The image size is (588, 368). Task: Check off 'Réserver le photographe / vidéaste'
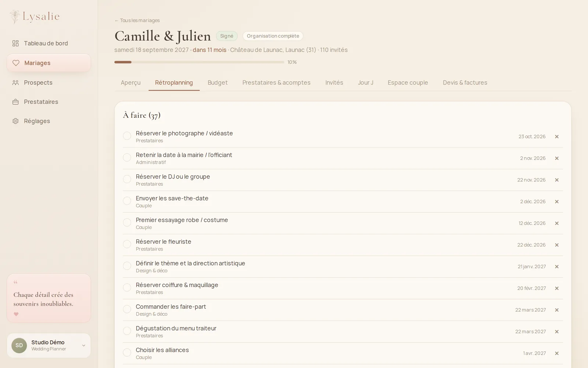coord(127,136)
